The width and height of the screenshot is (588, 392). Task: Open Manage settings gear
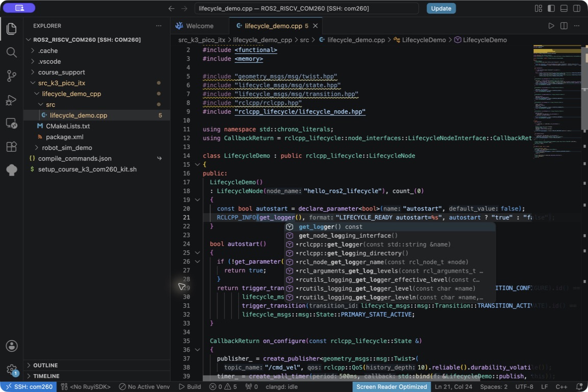12,370
